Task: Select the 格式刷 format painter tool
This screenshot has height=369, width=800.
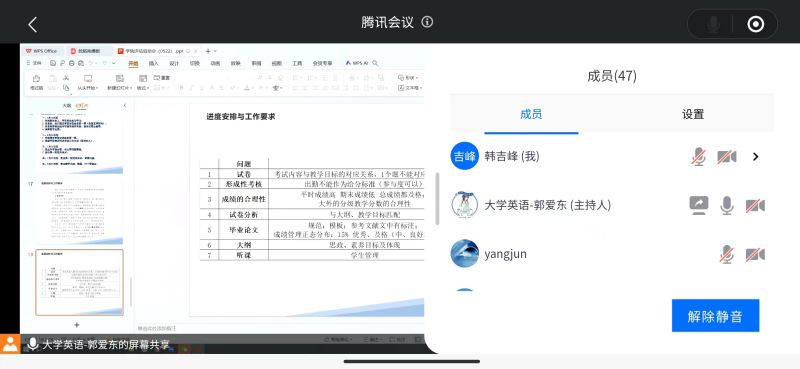Action: [x=36, y=82]
